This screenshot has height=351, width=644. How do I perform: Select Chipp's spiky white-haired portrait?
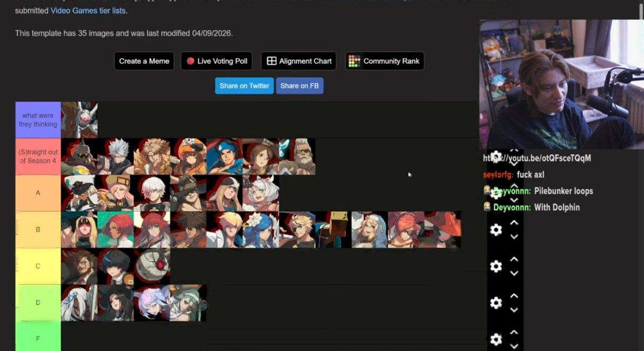tap(115, 157)
